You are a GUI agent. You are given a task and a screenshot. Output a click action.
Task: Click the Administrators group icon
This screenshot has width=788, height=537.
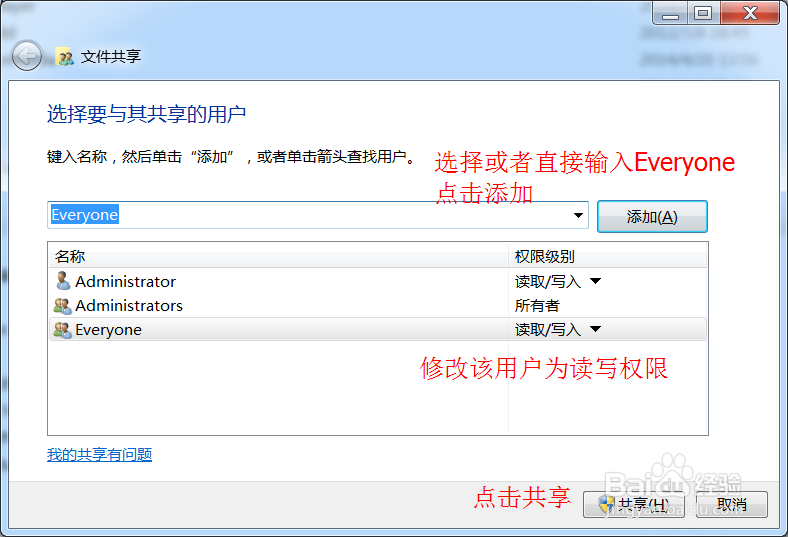(62, 305)
